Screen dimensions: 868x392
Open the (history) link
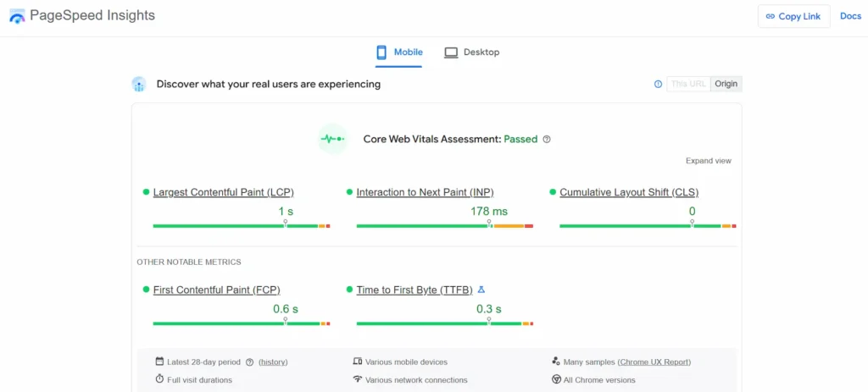tap(273, 362)
